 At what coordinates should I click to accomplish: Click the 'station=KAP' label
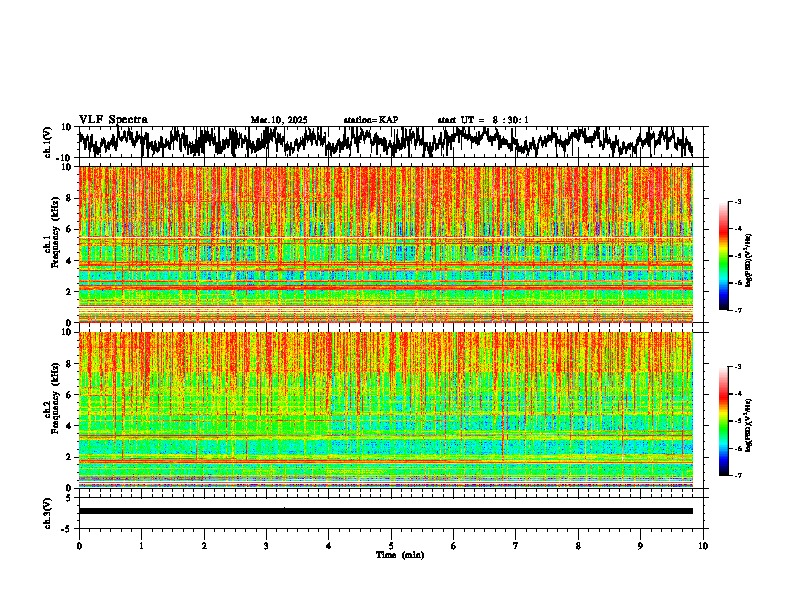click(371, 120)
